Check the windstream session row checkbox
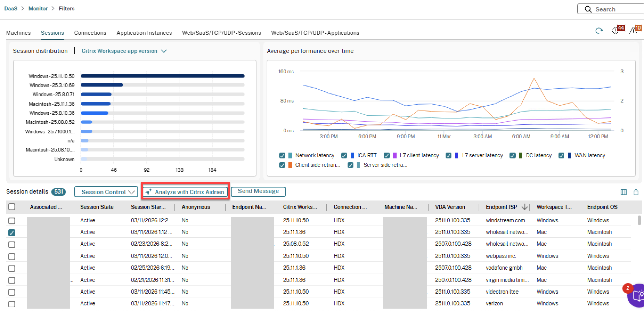 [12, 221]
